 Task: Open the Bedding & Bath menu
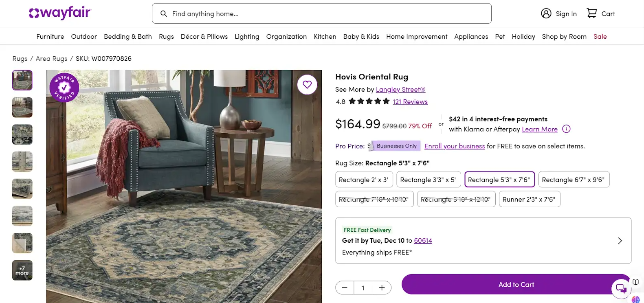click(x=127, y=36)
